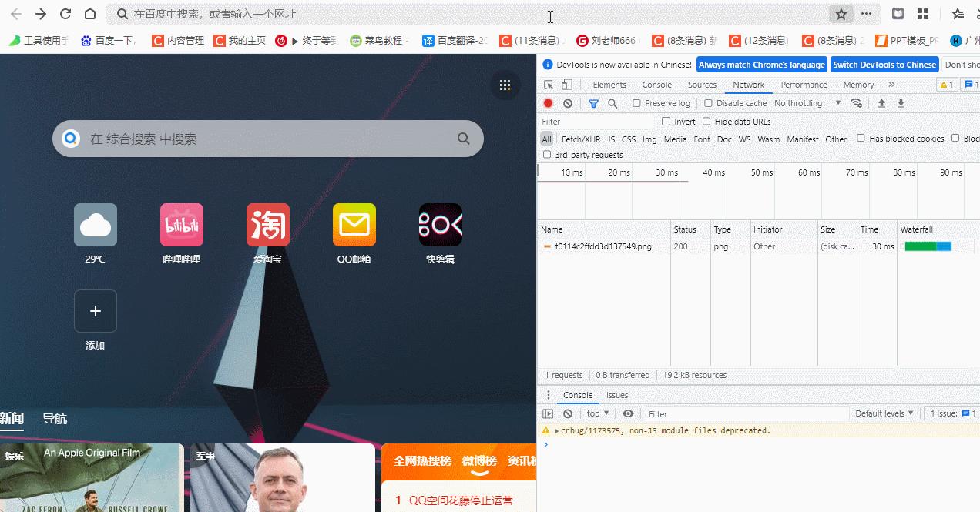The width and height of the screenshot is (980, 512).
Task: Tick the Invert checkbox
Action: pos(666,122)
